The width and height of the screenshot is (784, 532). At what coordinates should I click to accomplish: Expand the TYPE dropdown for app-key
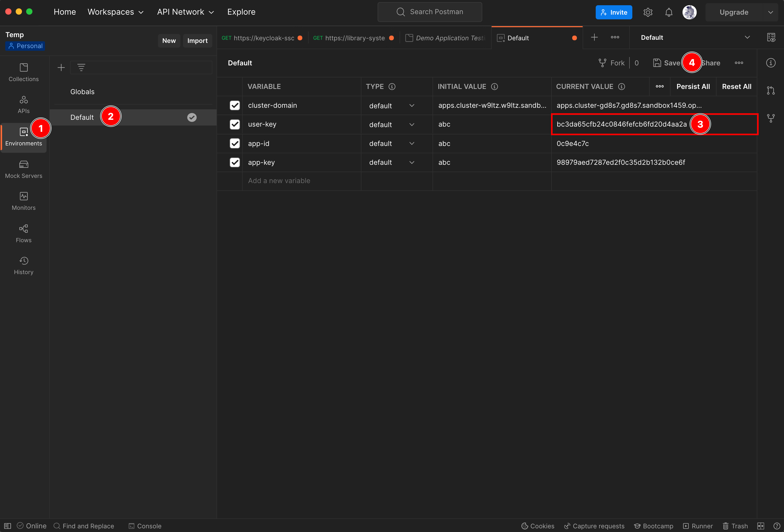[x=412, y=162]
